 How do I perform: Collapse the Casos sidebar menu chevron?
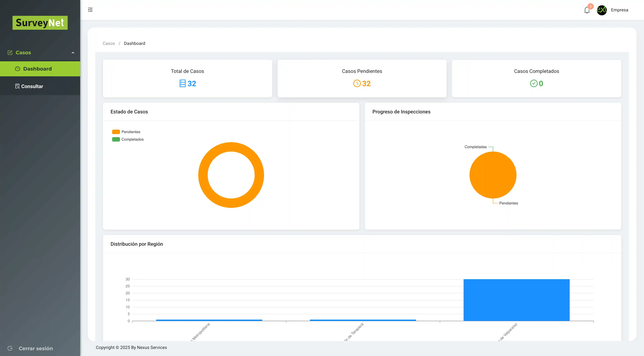[73, 53]
